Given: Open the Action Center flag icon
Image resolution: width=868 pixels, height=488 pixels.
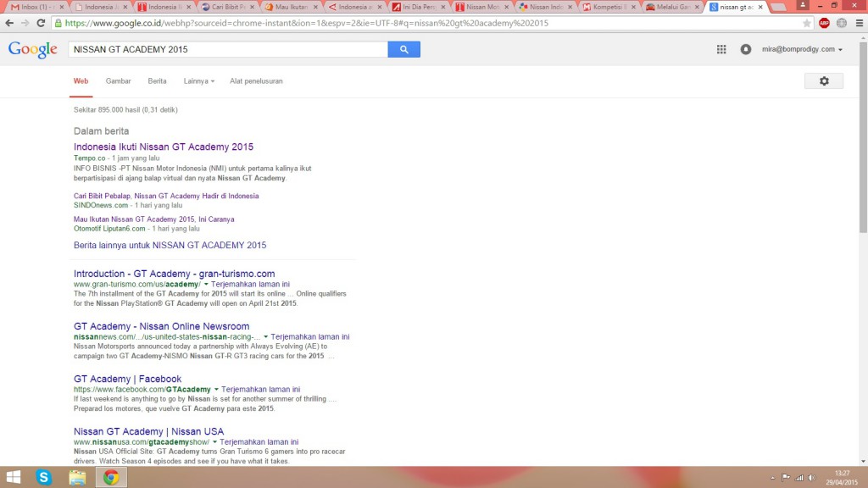Looking at the screenshot, I should (786, 478).
